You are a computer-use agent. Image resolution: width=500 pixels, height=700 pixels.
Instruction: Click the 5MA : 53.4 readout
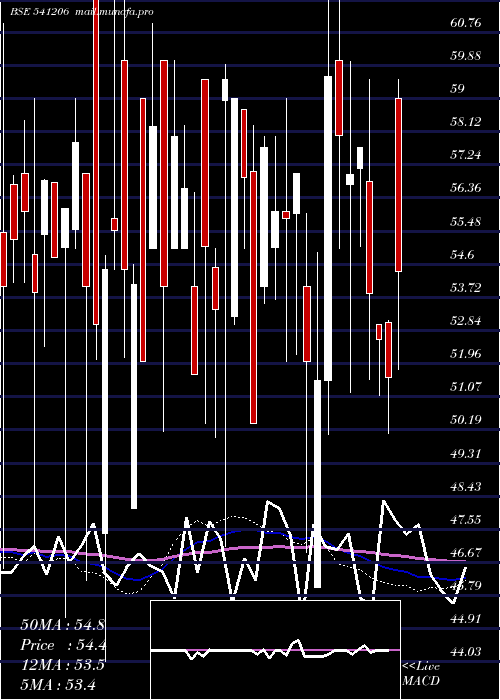(58, 685)
